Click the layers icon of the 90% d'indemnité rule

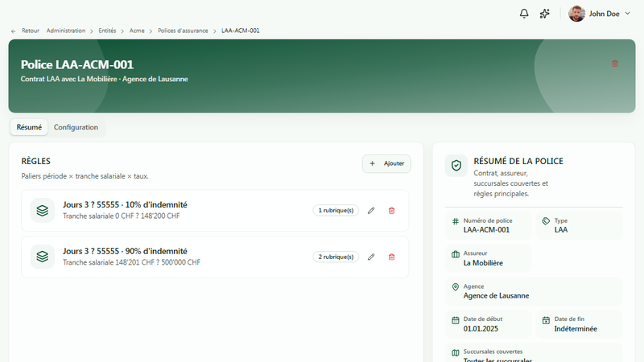[x=43, y=257]
